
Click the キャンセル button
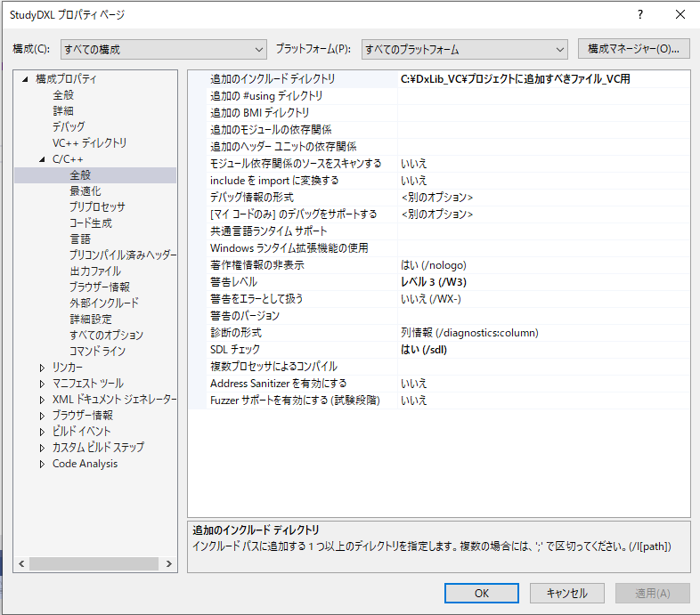click(566, 593)
